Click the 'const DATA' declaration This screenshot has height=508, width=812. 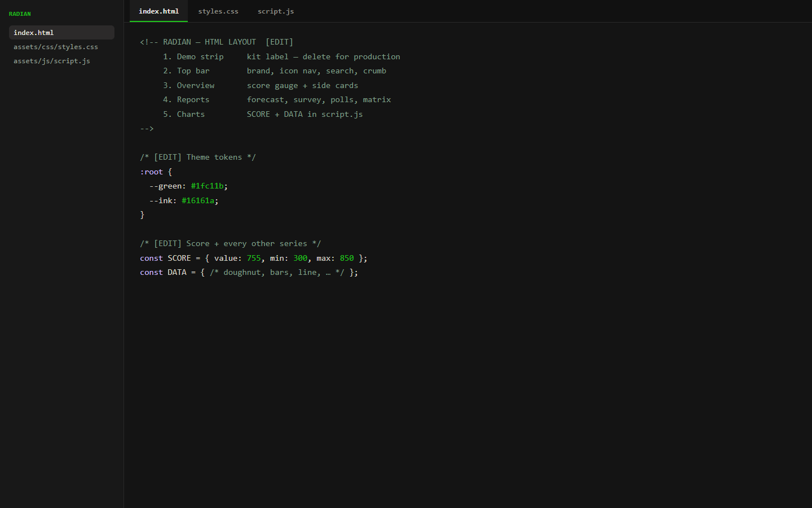click(163, 272)
